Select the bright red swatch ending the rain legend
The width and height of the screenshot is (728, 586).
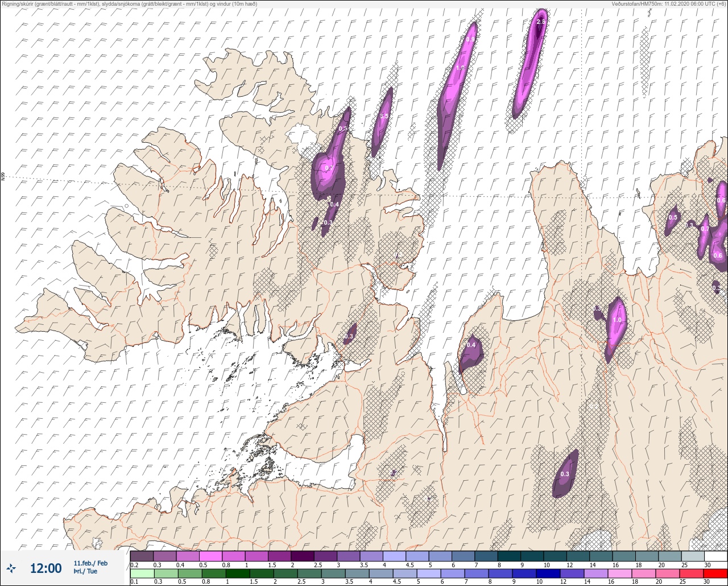[x=715, y=573]
